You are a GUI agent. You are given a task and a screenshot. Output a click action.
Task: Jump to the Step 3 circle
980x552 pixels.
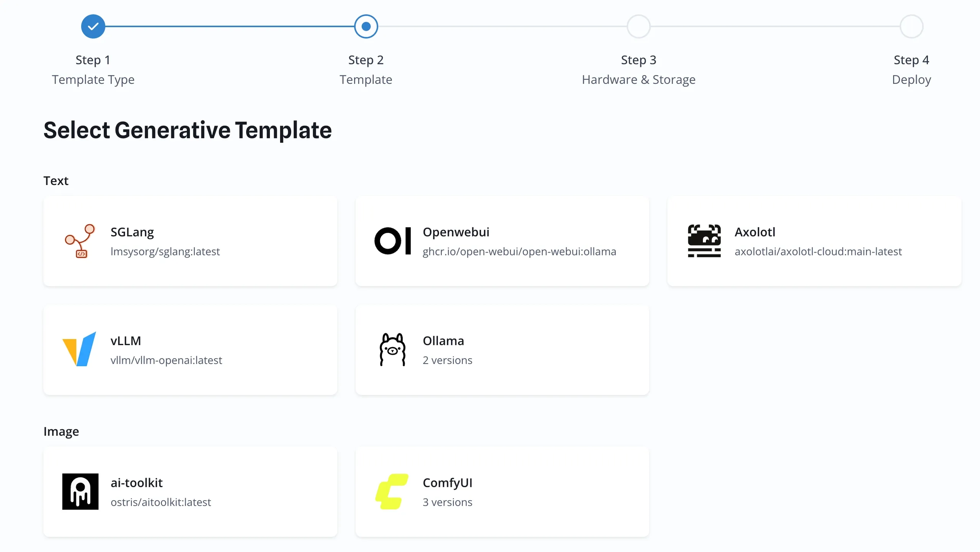click(639, 26)
